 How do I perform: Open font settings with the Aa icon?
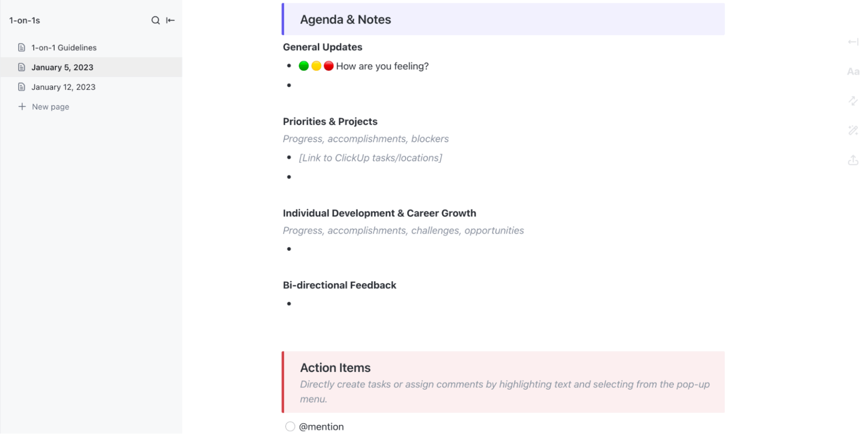point(854,71)
